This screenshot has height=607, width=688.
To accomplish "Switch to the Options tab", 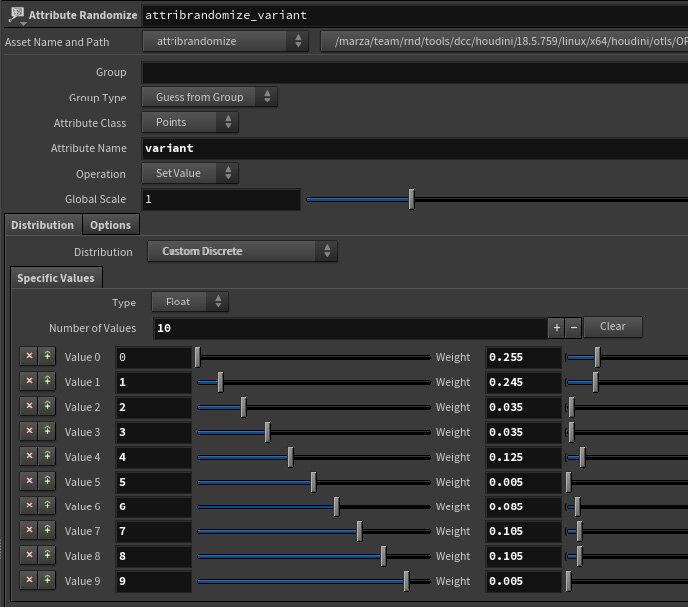I will (110, 225).
